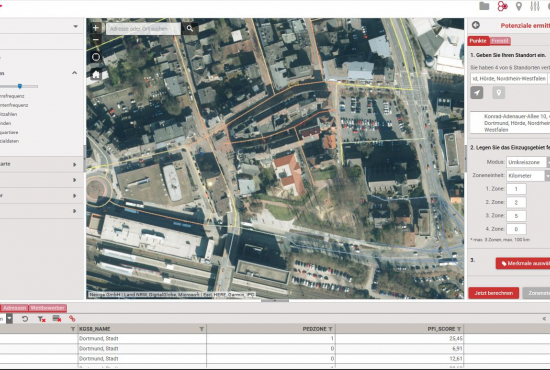Open the red potential analysis icon
The width and height of the screenshot is (550, 370).
point(502,6)
